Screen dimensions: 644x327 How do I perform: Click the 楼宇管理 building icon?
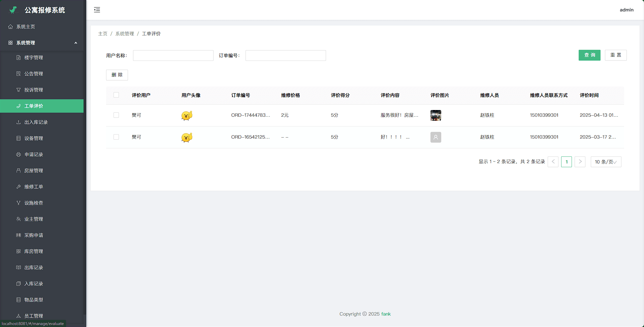[19, 58]
